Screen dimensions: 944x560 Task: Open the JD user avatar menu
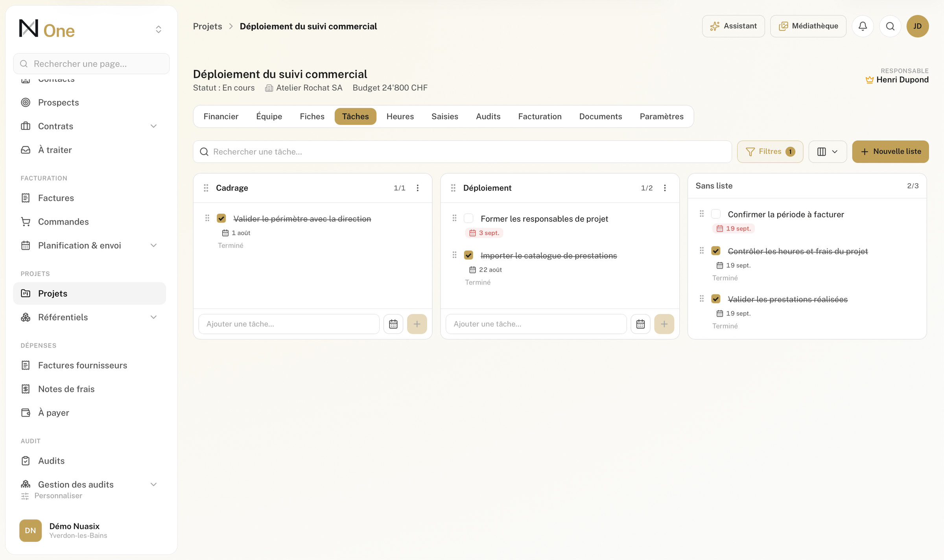pyautogui.click(x=917, y=26)
